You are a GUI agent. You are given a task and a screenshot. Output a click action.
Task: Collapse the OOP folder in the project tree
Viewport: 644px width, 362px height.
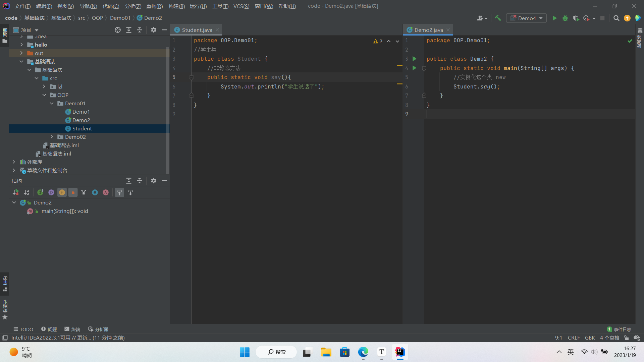[44, 95]
